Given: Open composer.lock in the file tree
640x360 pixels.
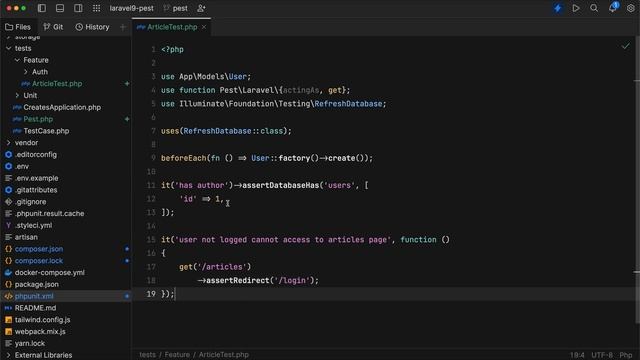Looking at the screenshot, I should point(39,261).
